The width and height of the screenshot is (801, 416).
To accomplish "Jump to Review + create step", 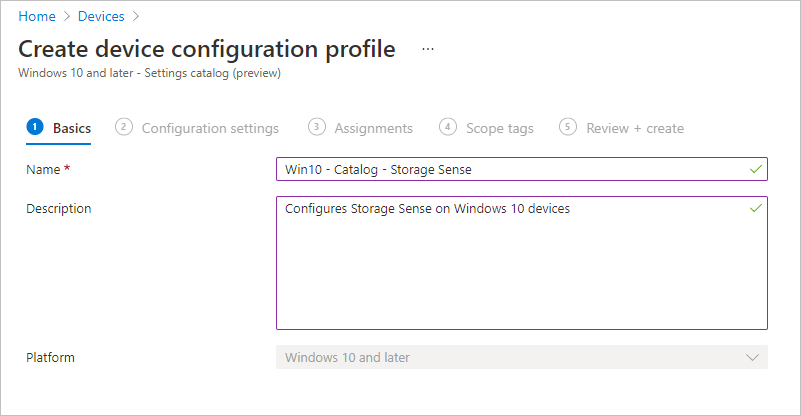I will 635,128.
